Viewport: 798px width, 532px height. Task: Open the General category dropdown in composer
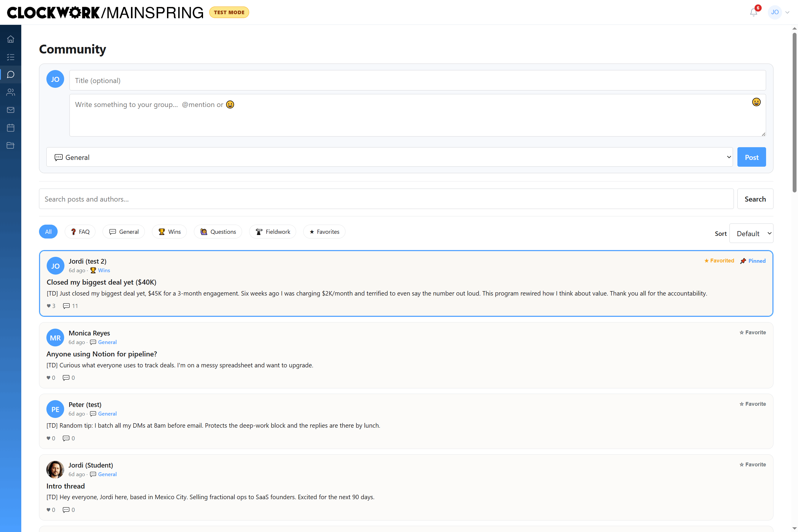(x=390, y=157)
